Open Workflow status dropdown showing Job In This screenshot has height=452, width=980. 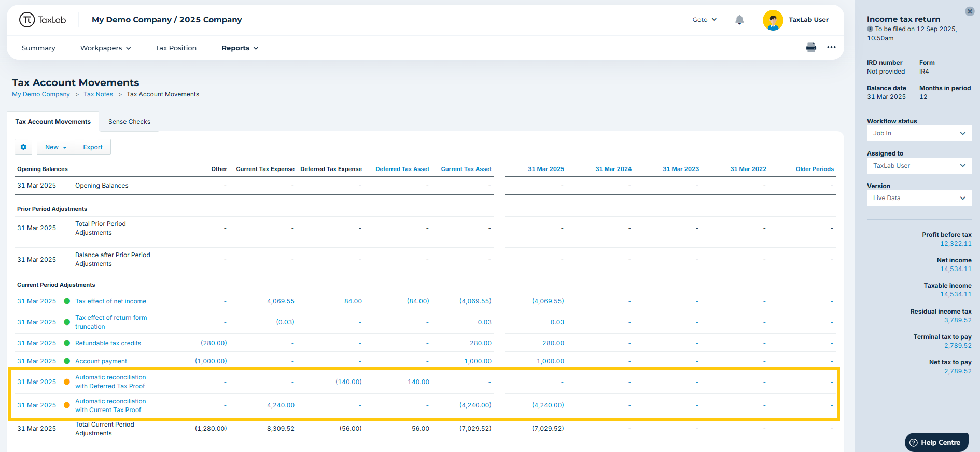click(x=919, y=133)
